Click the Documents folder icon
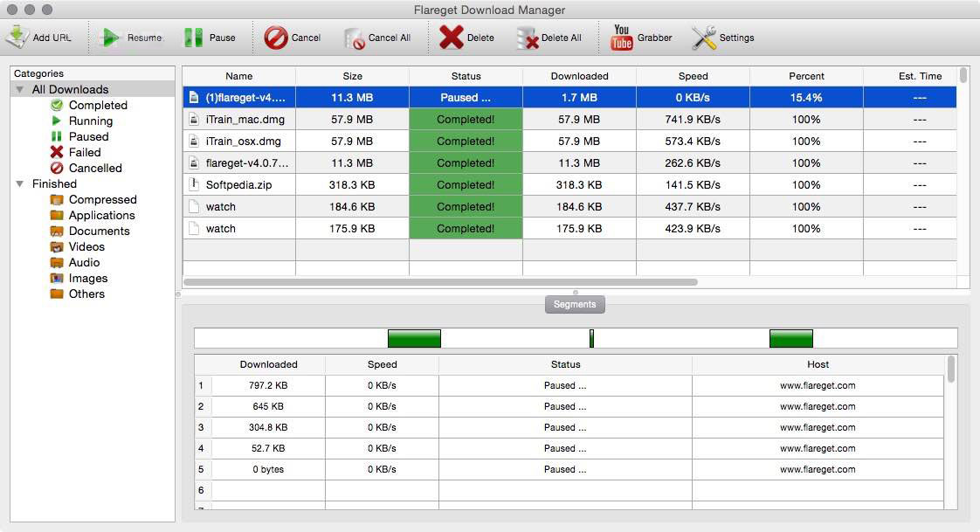Screen dimensions: 980x532 (57, 231)
